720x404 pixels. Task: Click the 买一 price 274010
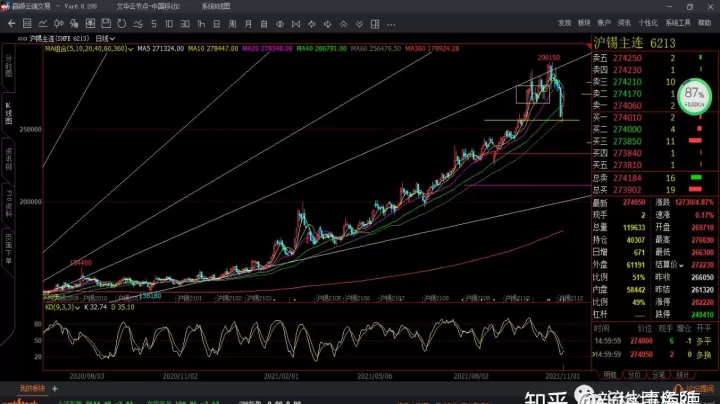pos(627,118)
